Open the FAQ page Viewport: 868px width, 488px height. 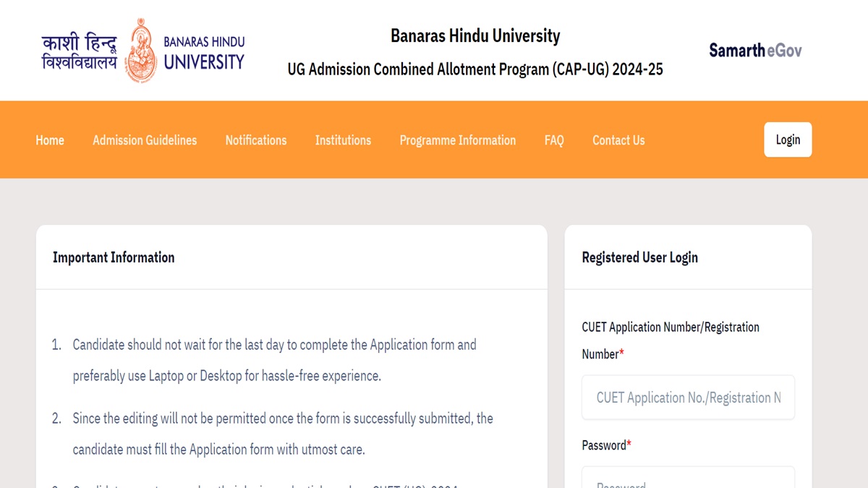click(x=554, y=140)
